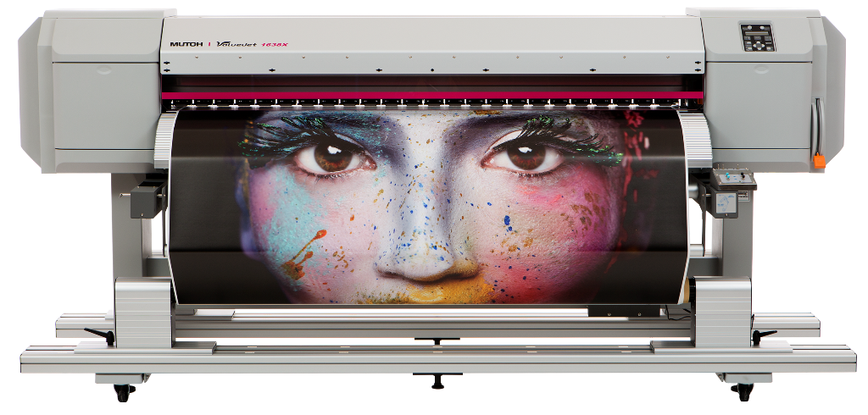Click the dark motor box on left stand
Viewport: 868px width, 415px height.
[145, 201]
